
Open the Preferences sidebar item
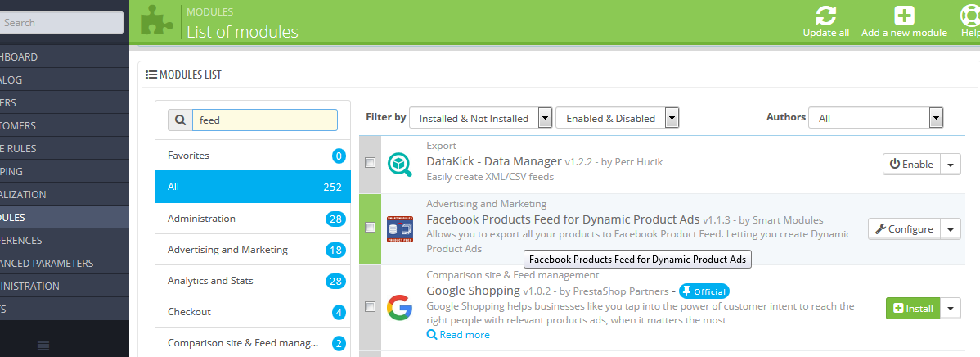click(65, 240)
